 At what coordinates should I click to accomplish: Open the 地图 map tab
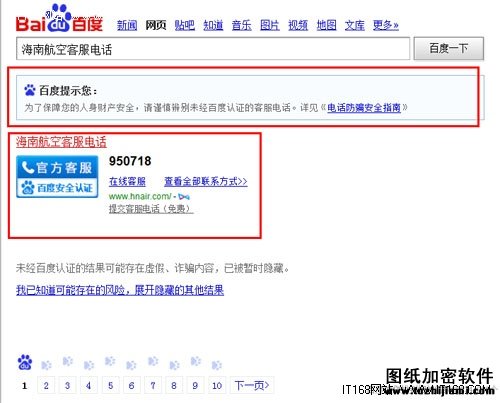click(326, 25)
